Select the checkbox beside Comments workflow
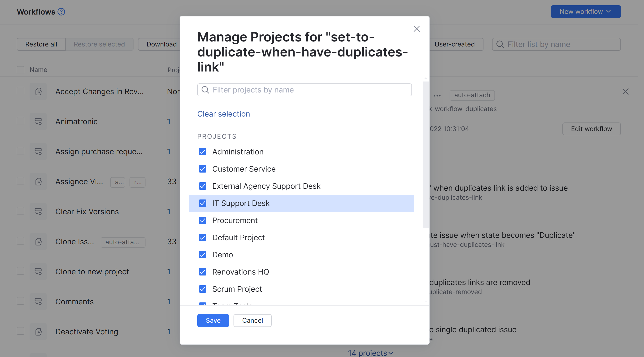Image resolution: width=644 pixels, height=357 pixels. pyautogui.click(x=20, y=301)
